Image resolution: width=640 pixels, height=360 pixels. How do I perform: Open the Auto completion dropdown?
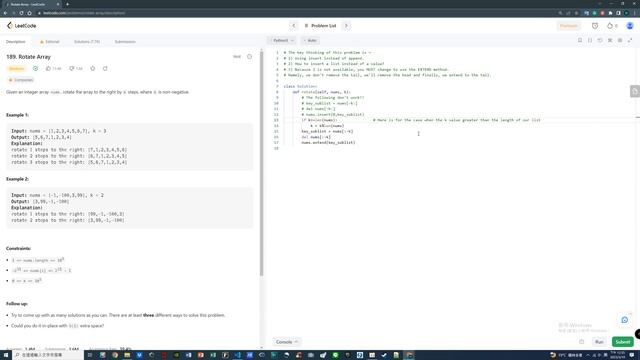pyautogui.click(x=311, y=40)
